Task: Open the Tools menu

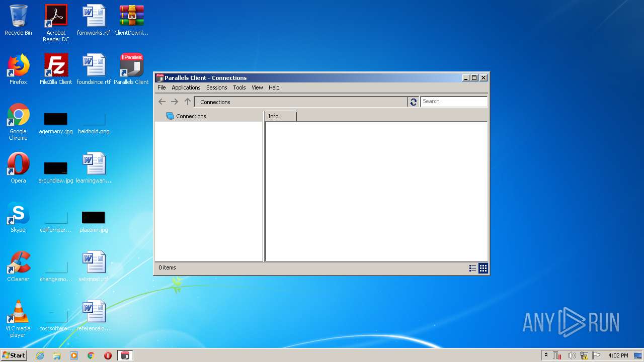Action: [x=239, y=87]
